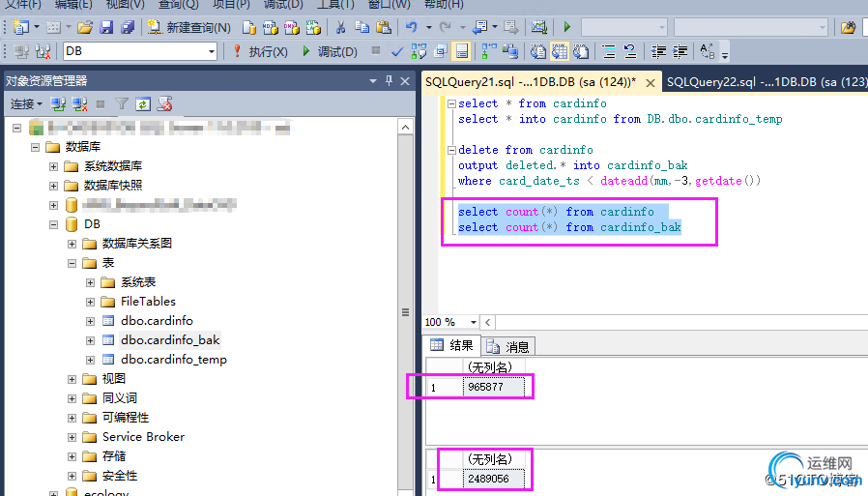Open a new XMLA query

[x=313, y=27]
